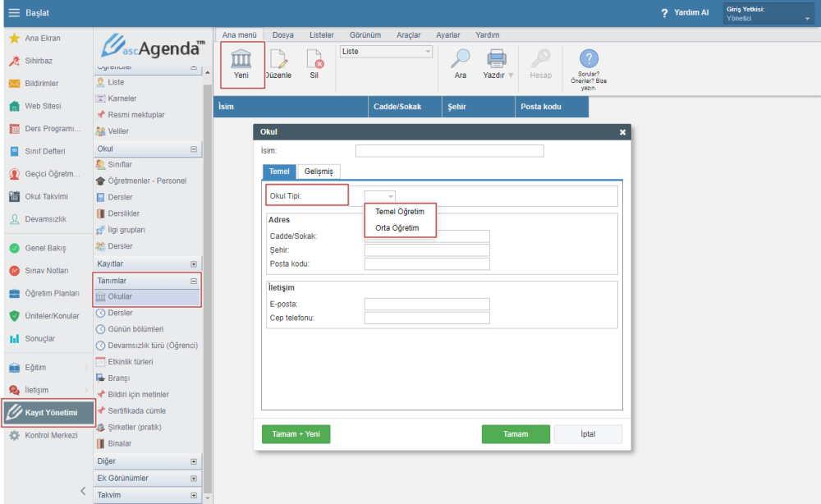Image resolution: width=821 pixels, height=504 pixels.
Task: Click the Düzenle toolbar icon
Action: [x=278, y=59]
